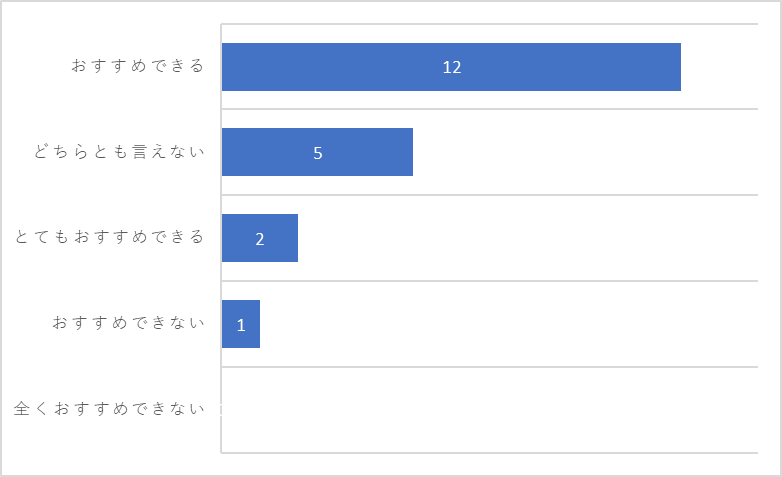This screenshot has width=782, height=477.
Task: Click empty plot area right of bar 2
Action: point(528,238)
